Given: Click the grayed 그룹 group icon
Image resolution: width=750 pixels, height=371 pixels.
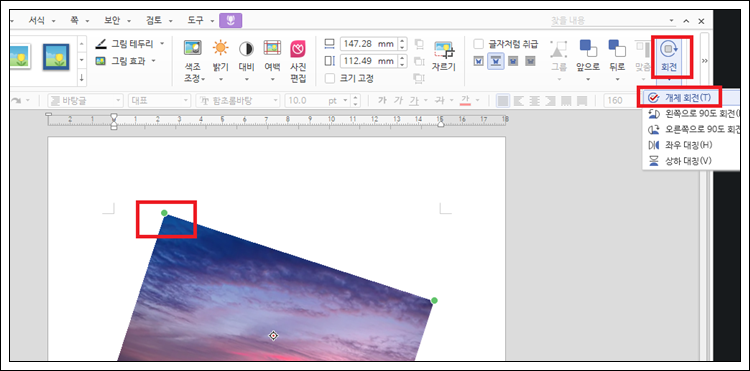Looking at the screenshot, I should click(559, 49).
